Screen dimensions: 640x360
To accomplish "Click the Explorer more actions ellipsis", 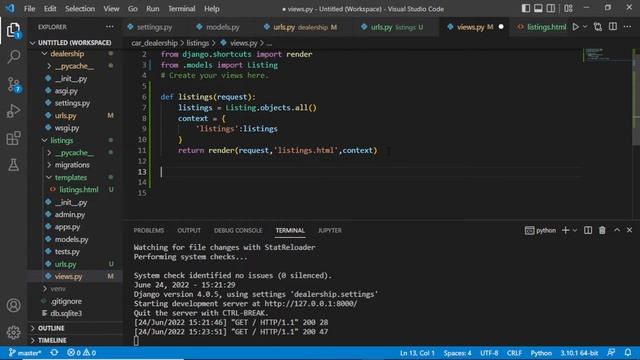I will (110, 27).
